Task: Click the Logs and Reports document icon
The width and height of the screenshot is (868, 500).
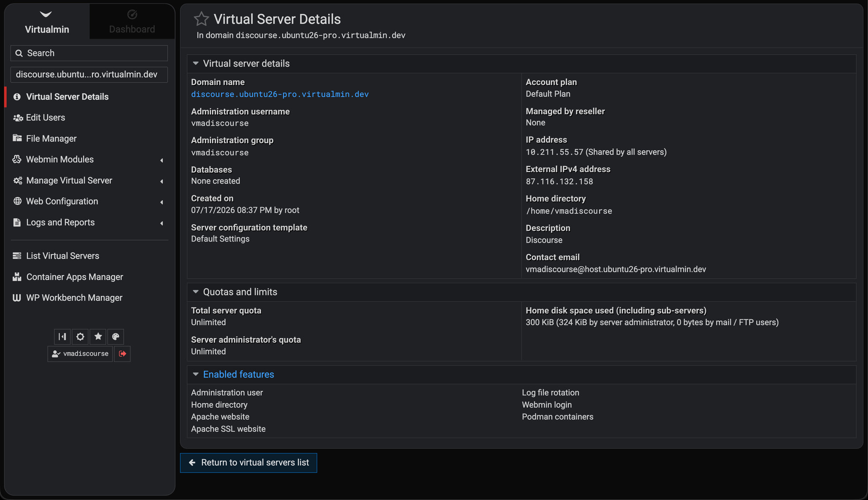Action: pos(17,222)
